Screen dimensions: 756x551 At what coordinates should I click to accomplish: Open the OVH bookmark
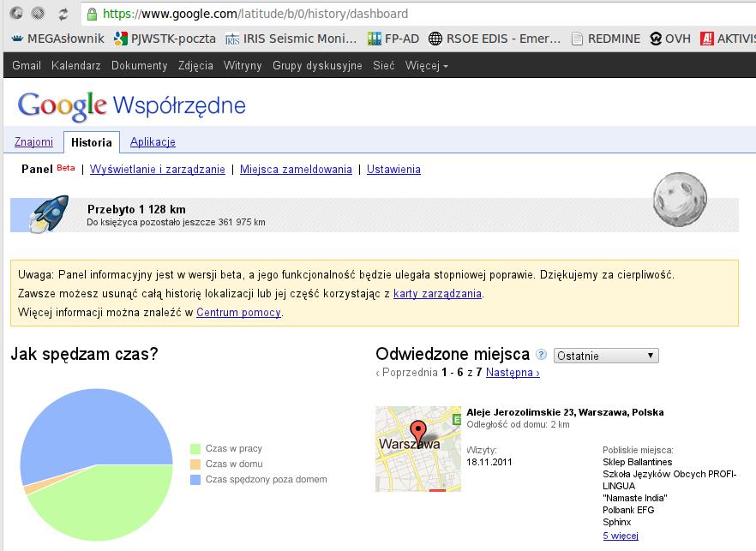pyautogui.click(x=670, y=39)
